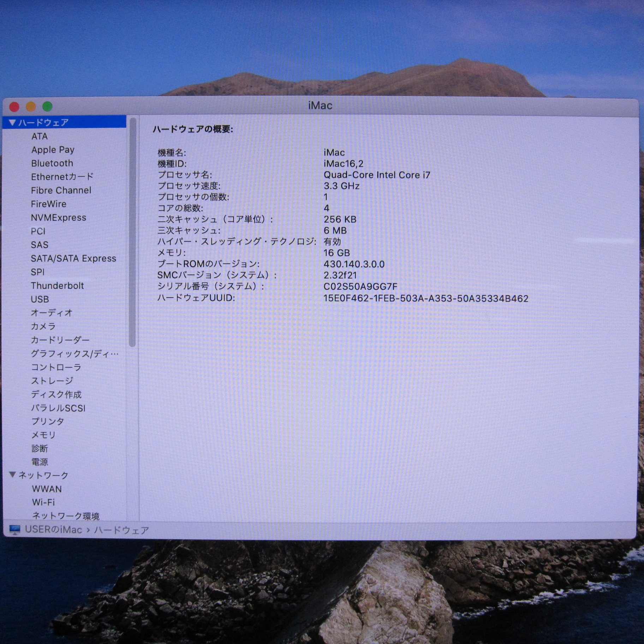Select Apple Pay in the sidebar

53,150
